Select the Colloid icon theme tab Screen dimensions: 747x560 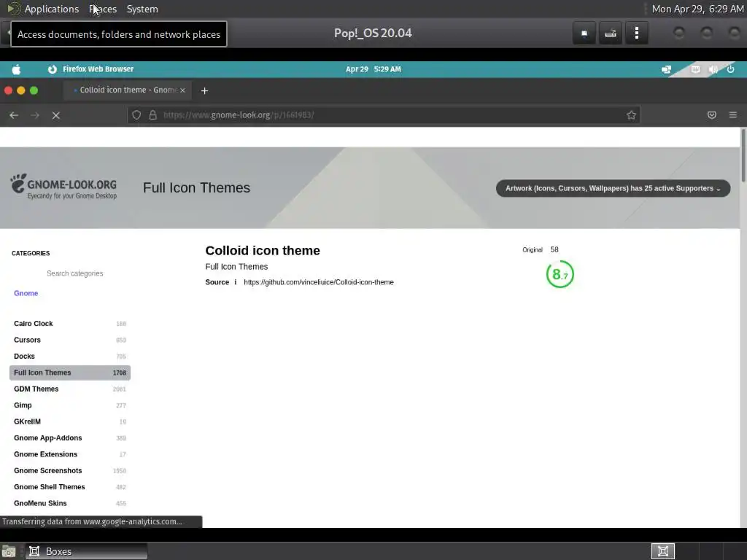127,90
